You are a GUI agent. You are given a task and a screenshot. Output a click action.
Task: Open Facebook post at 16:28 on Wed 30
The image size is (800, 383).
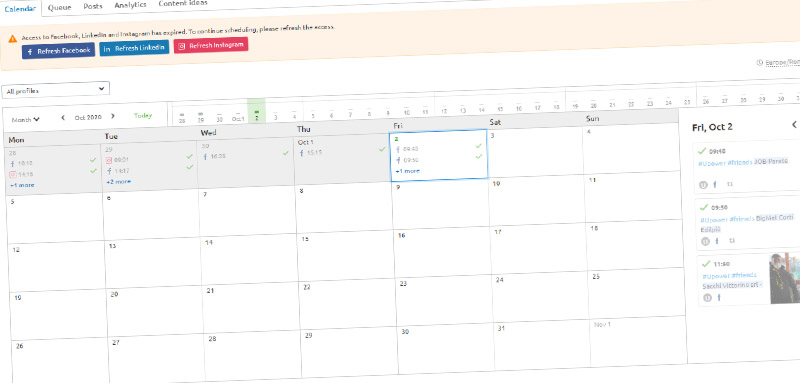pos(215,157)
